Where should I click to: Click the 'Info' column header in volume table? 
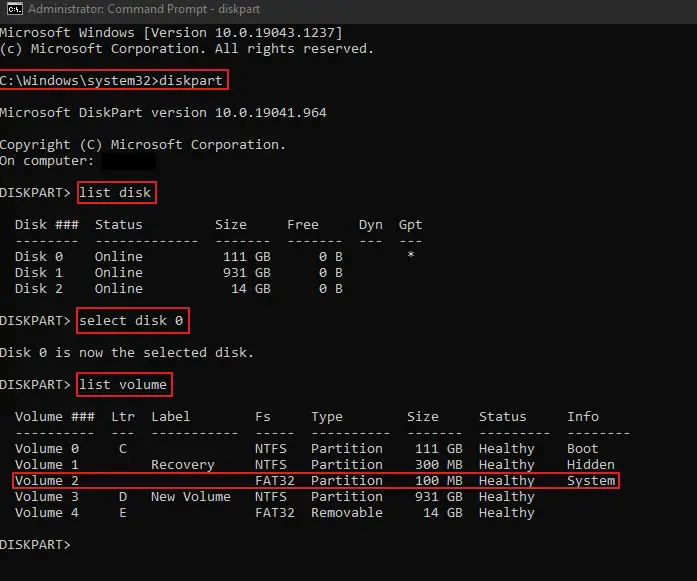(583, 417)
